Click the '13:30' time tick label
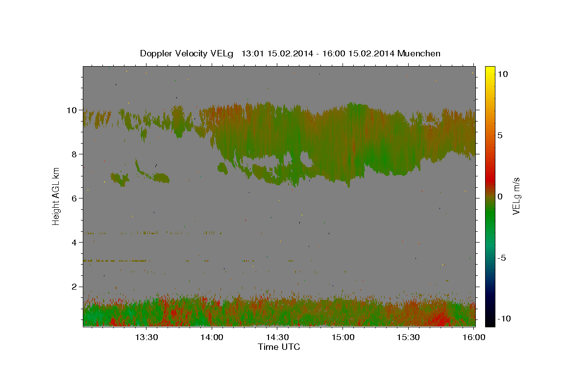This screenshot has height=392, width=588. [146, 337]
